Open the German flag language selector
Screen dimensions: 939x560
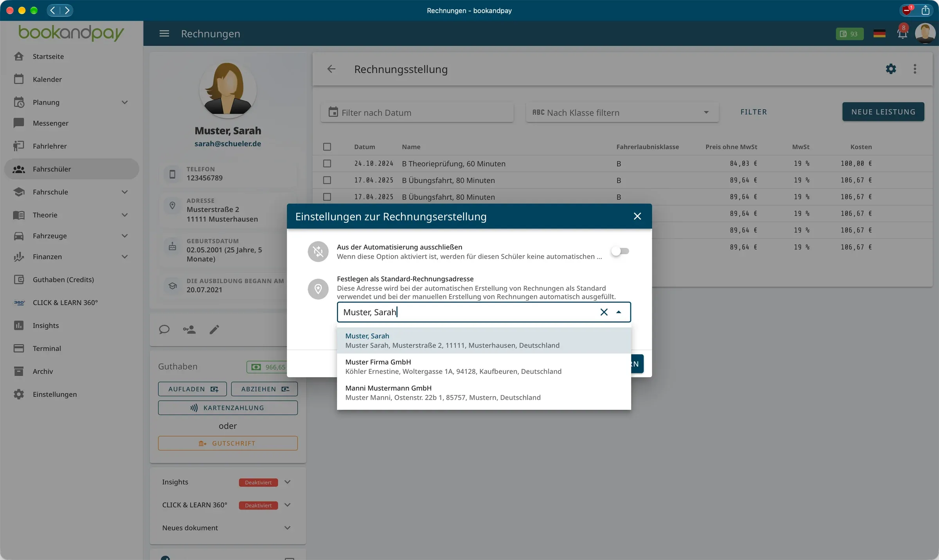coord(879,34)
